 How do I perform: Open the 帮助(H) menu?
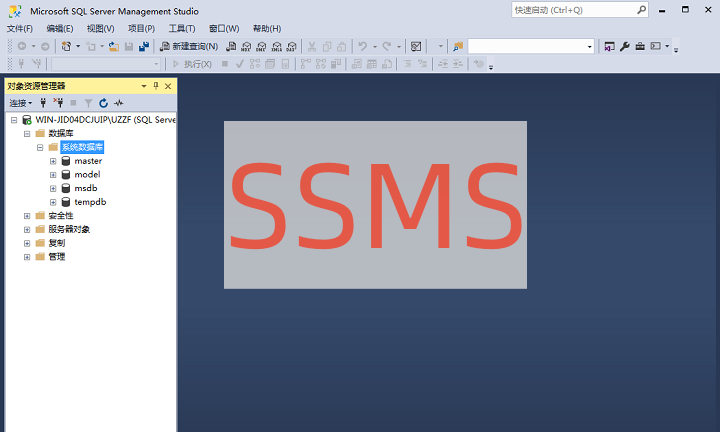pyautogui.click(x=267, y=29)
